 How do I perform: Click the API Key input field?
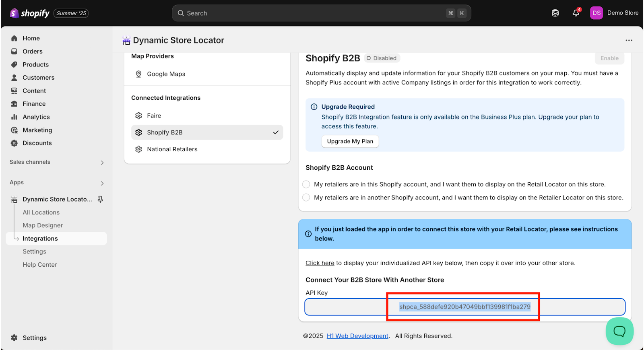point(465,307)
